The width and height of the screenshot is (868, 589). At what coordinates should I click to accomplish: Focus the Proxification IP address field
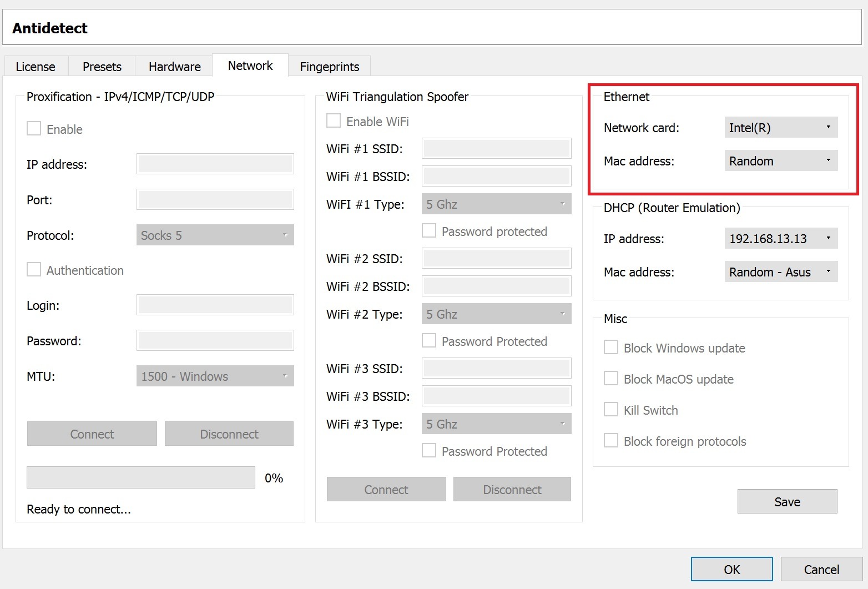[215, 164]
